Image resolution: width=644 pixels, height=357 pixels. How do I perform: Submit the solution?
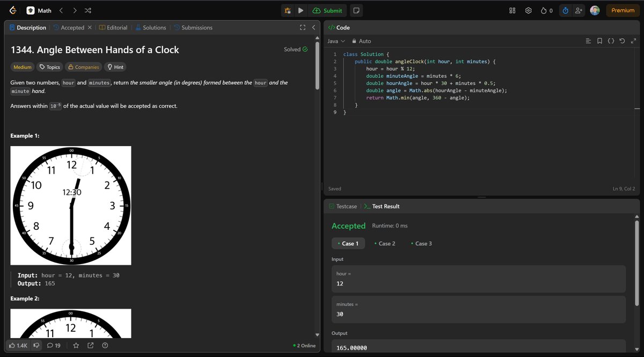(327, 10)
